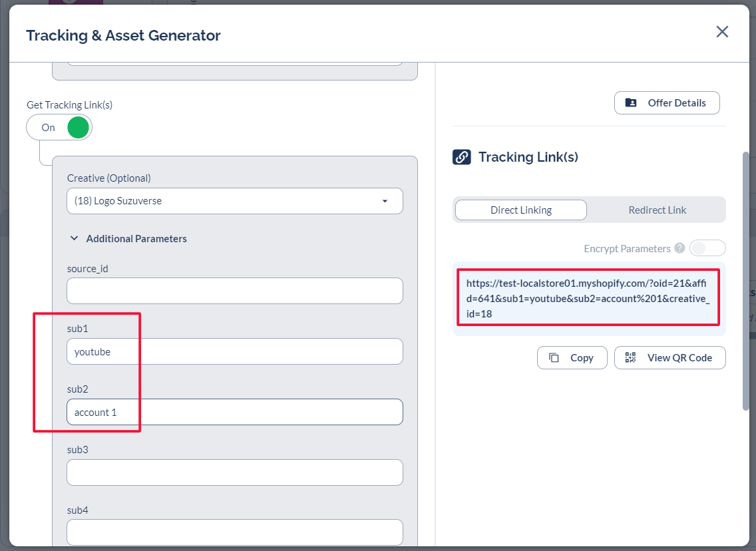756x551 pixels.
Task: Open View QR Code
Action: click(670, 358)
